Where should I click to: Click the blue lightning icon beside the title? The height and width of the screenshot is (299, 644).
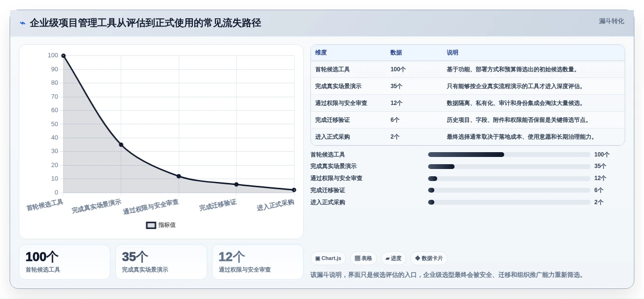(23, 23)
